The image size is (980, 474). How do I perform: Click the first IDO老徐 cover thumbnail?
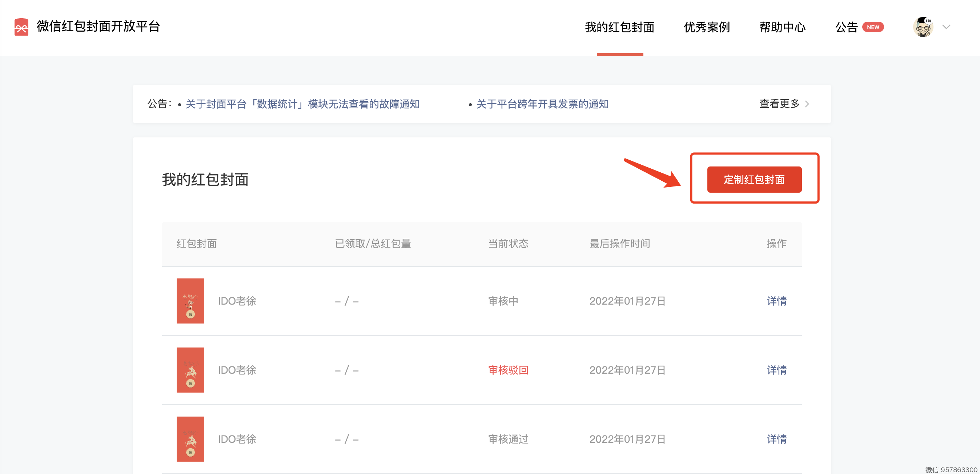[190, 301]
